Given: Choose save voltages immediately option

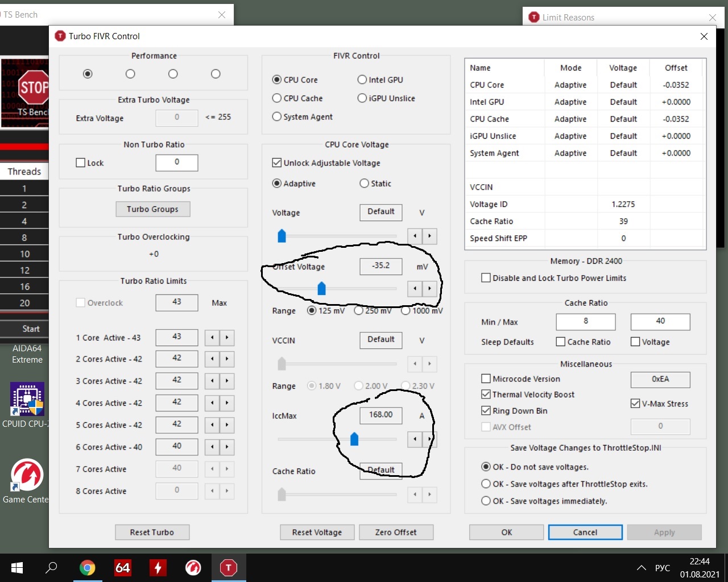Looking at the screenshot, I should coord(544,501).
